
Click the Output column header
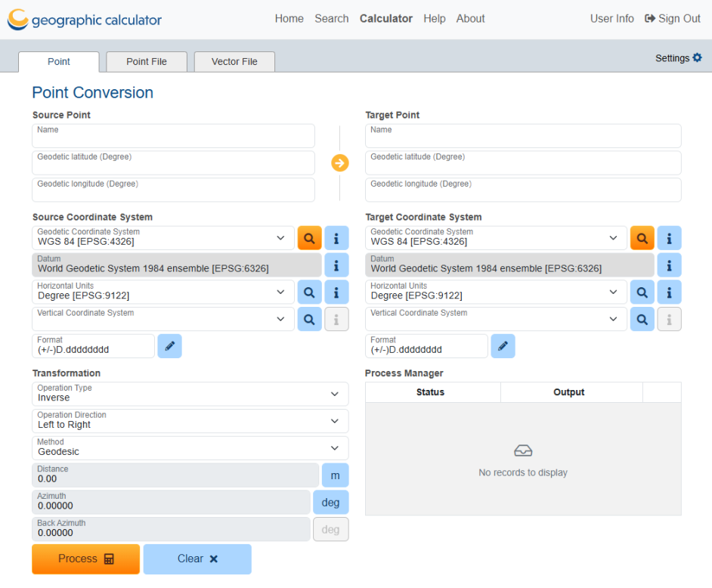coord(571,392)
